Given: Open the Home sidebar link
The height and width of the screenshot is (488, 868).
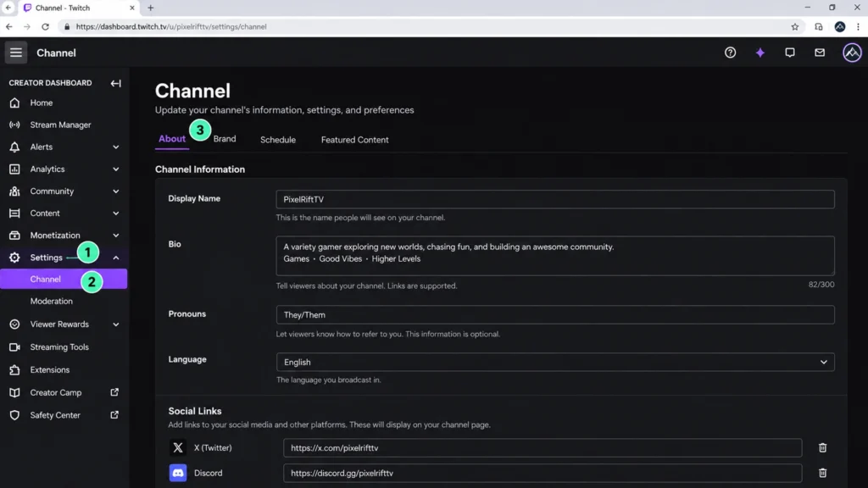Looking at the screenshot, I should point(42,103).
